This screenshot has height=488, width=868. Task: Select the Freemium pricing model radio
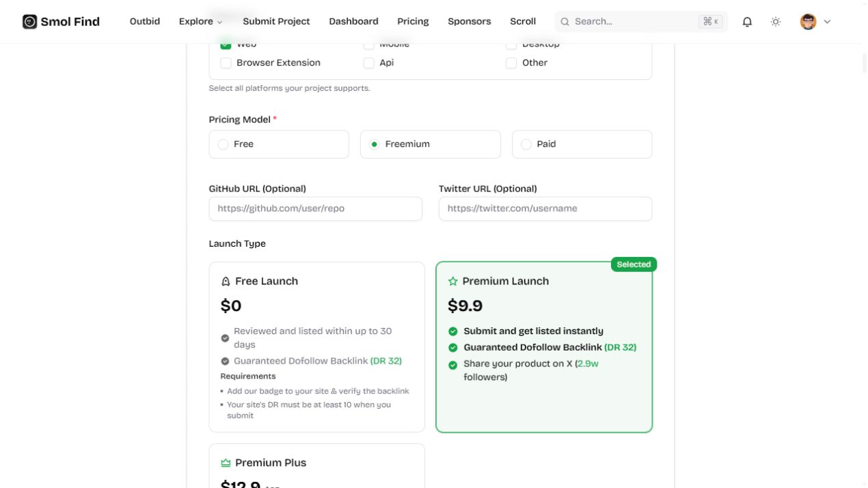(x=374, y=144)
